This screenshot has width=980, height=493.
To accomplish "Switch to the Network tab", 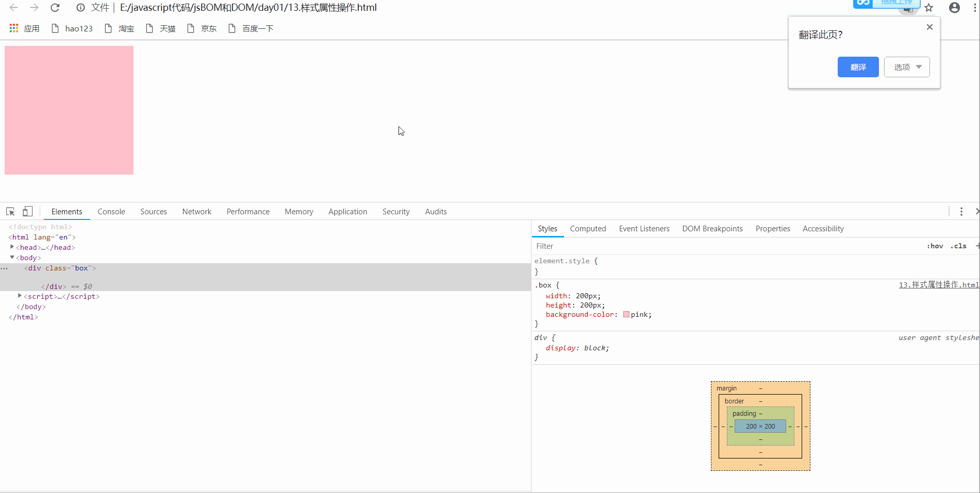I will coord(197,212).
